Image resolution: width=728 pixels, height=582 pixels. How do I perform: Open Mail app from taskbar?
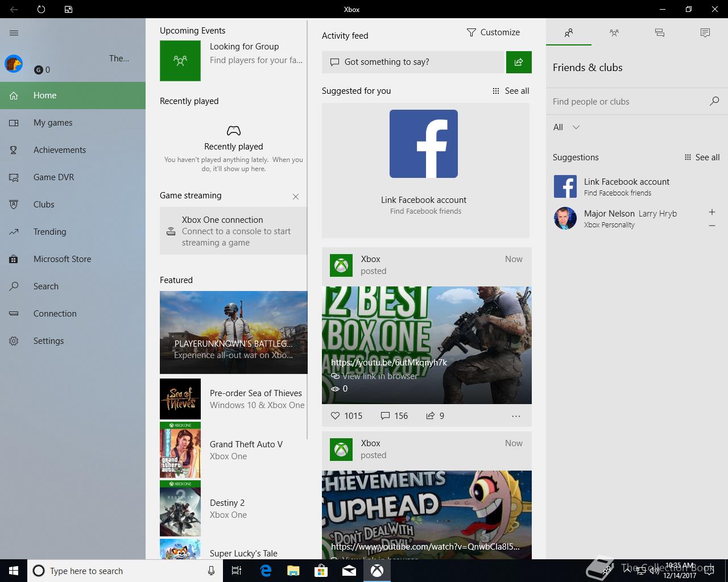coord(349,571)
